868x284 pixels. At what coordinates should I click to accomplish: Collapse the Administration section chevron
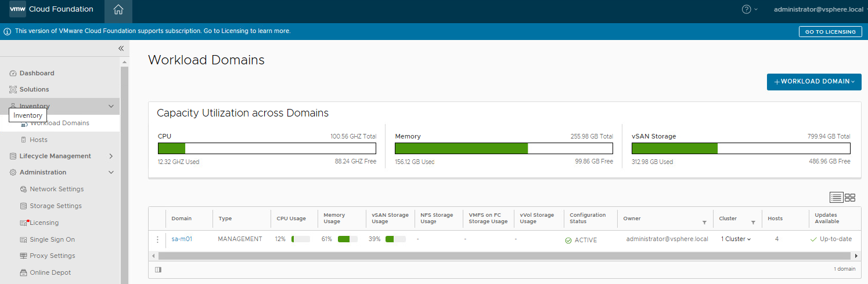tap(111, 173)
